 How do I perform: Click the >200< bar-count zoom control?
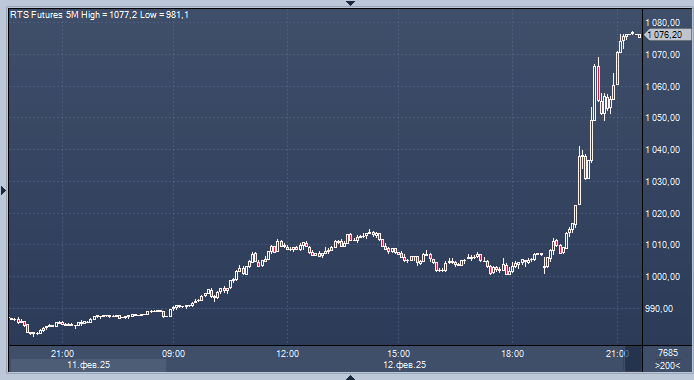[667, 365]
